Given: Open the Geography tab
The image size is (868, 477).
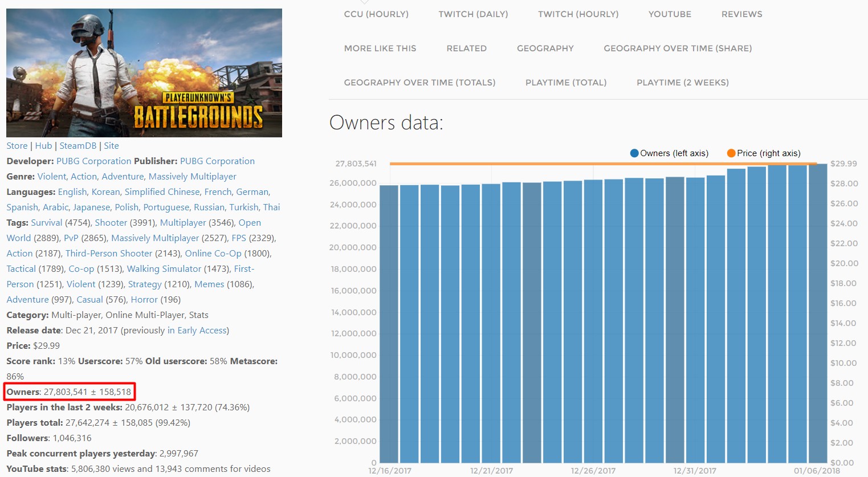Looking at the screenshot, I should [x=545, y=48].
